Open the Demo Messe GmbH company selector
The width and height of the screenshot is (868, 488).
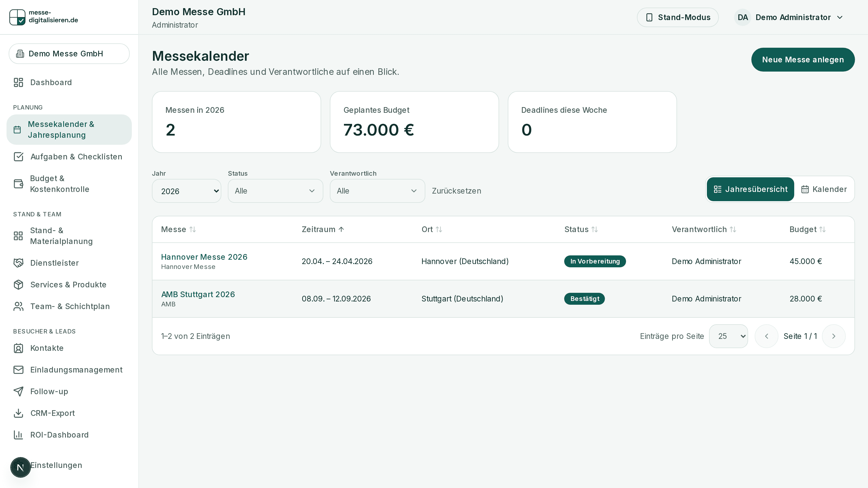coord(69,54)
